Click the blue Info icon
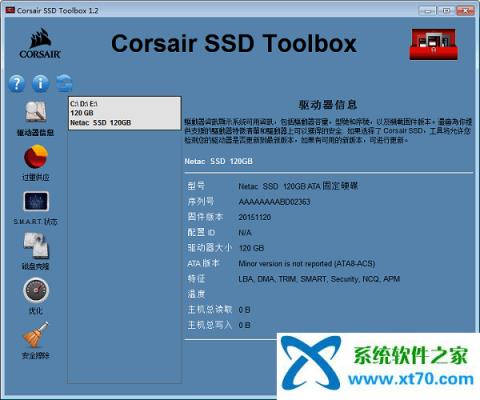The height and width of the screenshot is (400, 480). [40, 83]
